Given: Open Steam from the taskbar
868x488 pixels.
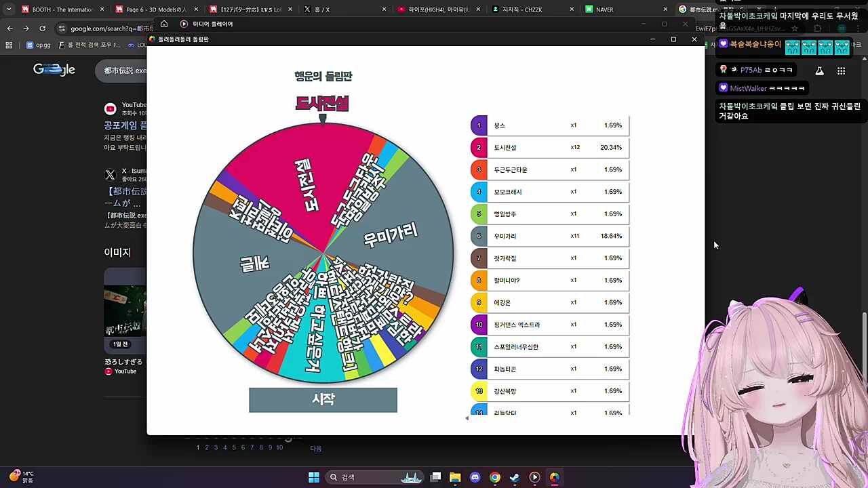Looking at the screenshot, I should click(515, 477).
